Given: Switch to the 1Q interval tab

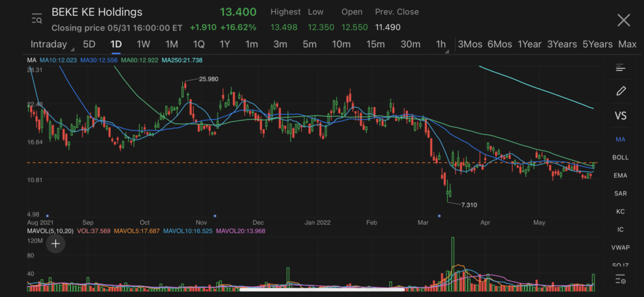Looking at the screenshot, I should pyautogui.click(x=198, y=45).
